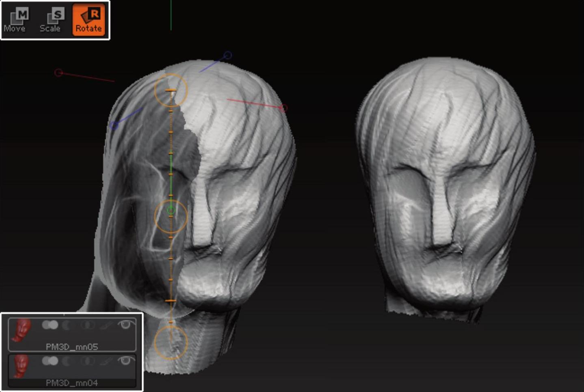The width and height of the screenshot is (584, 392).
Task: Set PM3D_mn04 to union (add) mode
Action: coord(50,361)
